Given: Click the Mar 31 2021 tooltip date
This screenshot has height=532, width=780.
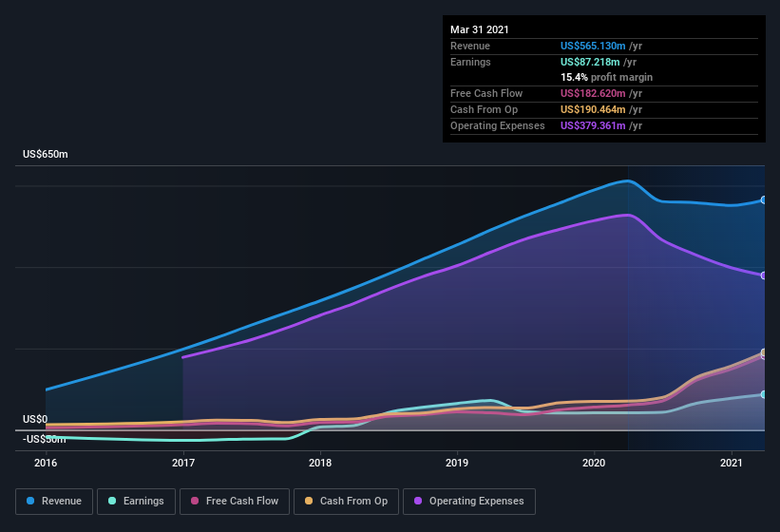Looking at the screenshot, I should (x=480, y=29).
